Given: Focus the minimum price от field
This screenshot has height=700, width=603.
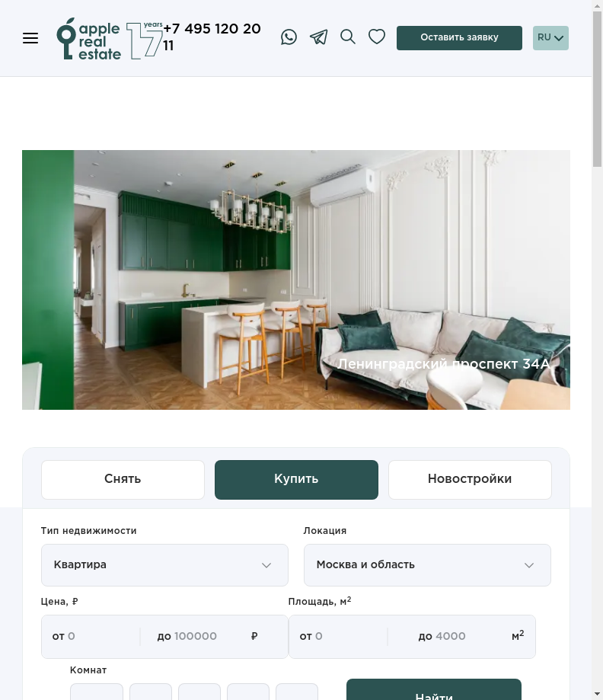Looking at the screenshot, I should click(91, 637).
